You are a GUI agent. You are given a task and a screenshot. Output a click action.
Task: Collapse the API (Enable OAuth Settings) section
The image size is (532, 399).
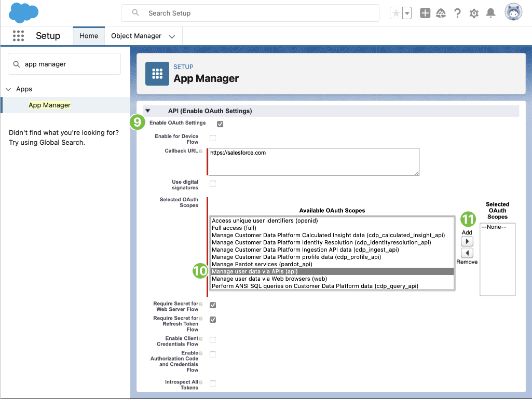[x=148, y=111]
